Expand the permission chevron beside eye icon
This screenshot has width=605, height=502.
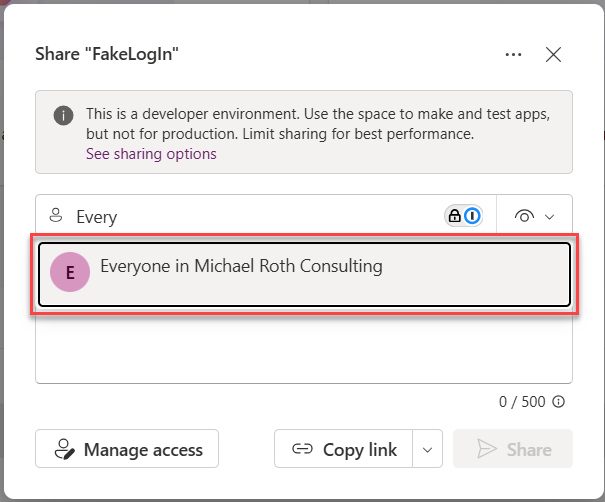click(549, 217)
